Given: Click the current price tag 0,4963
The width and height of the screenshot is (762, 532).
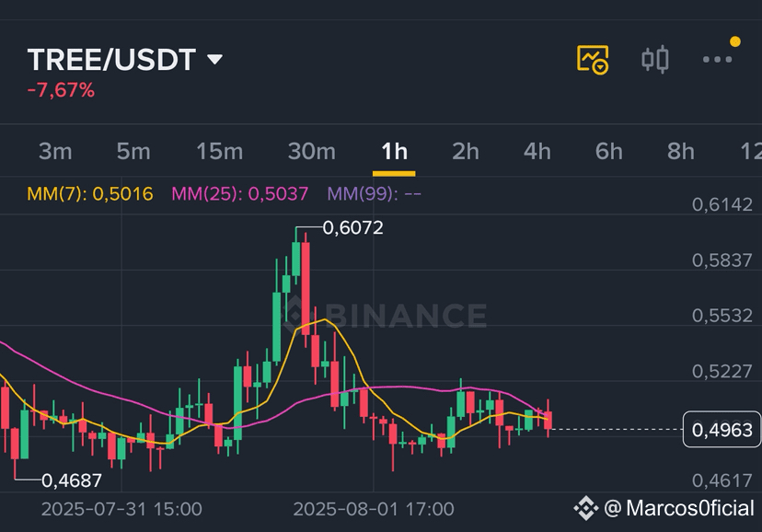Looking at the screenshot, I should [x=722, y=430].
